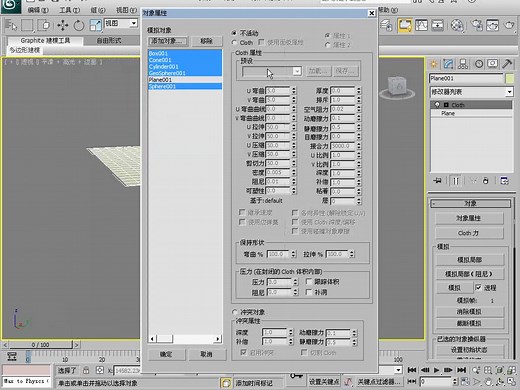Screen dimensions: 520x390
Task: Toggle the 进程 checkbox beside 模拟
Action: [478, 287]
